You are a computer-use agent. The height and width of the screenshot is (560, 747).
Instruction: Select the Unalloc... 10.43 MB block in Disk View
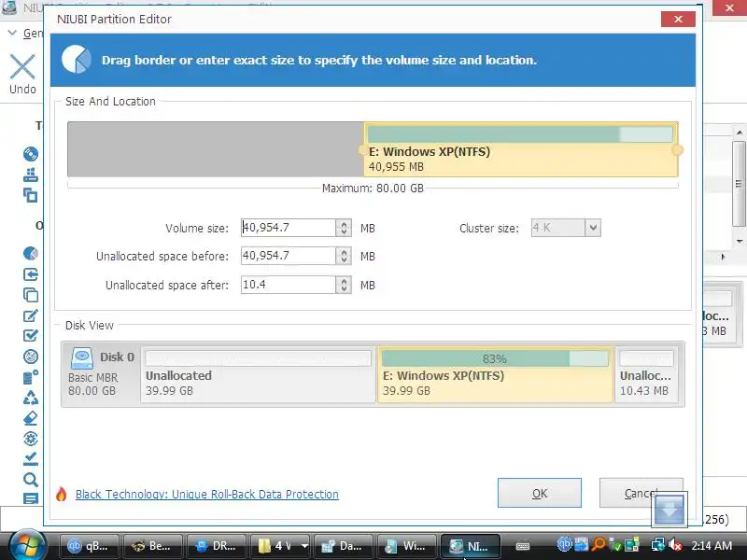(x=646, y=374)
